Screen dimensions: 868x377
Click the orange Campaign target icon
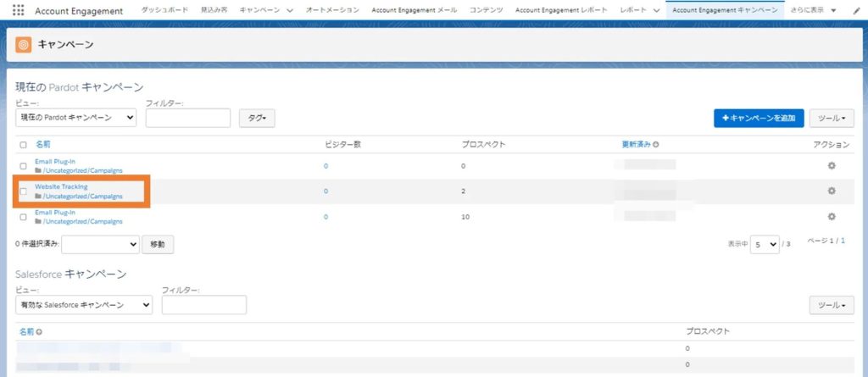pos(23,45)
